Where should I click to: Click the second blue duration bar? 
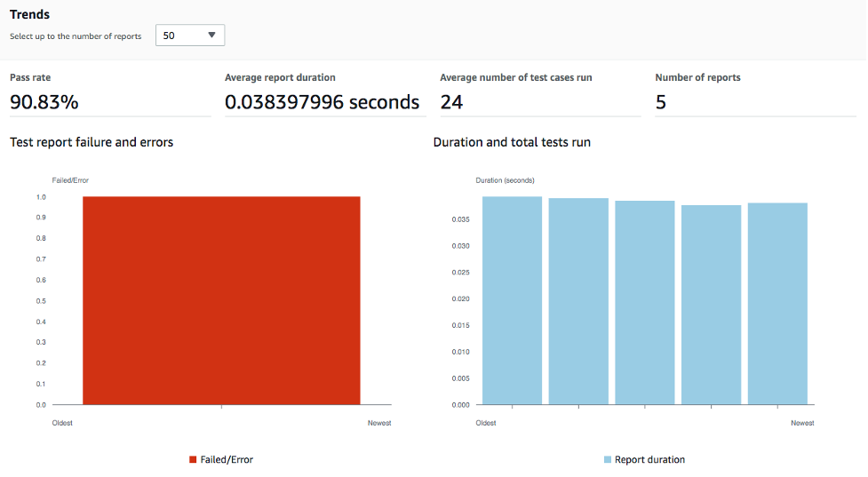click(x=578, y=302)
